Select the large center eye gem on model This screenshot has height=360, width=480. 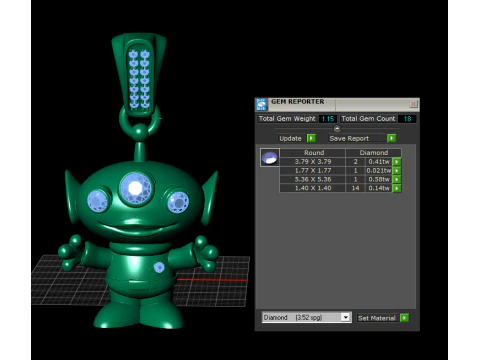(136, 188)
